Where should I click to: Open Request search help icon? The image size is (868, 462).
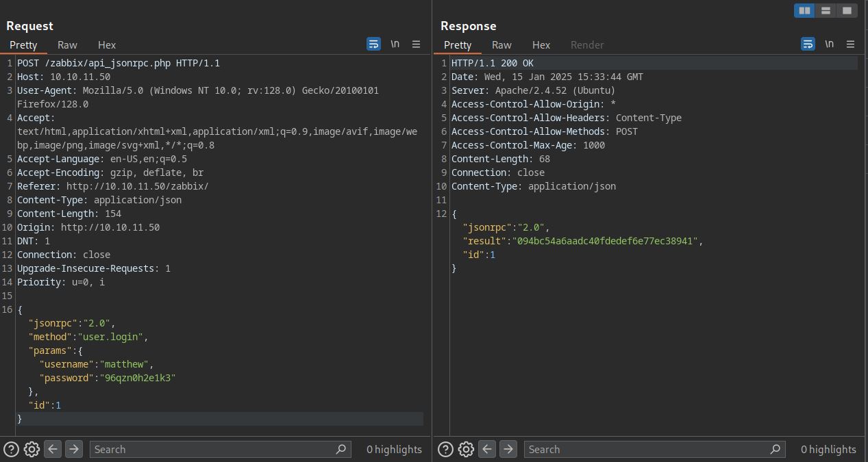click(11, 449)
